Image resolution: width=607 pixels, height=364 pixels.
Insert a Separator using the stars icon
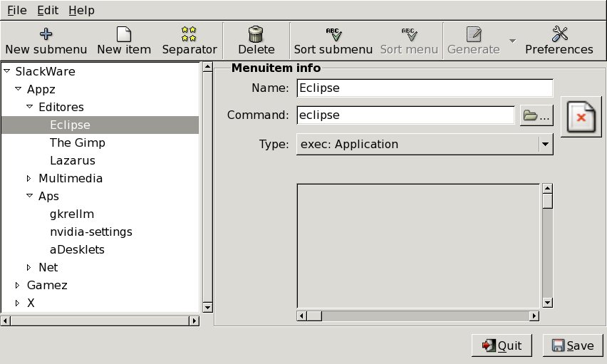click(x=189, y=34)
